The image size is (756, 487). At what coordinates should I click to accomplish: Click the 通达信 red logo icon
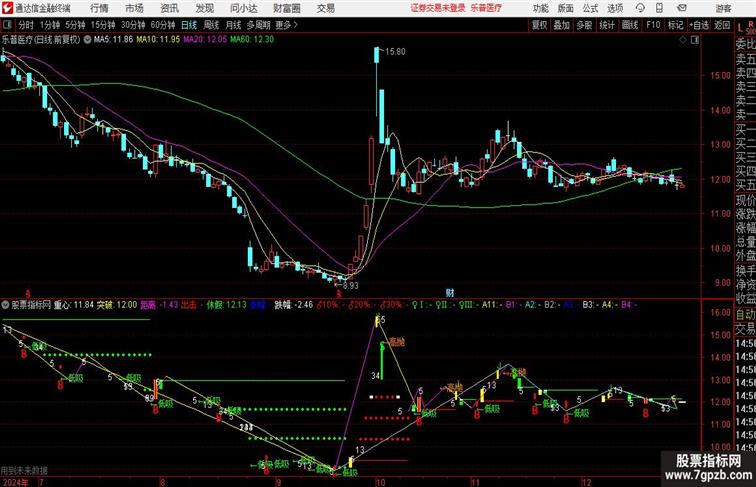tap(7, 8)
